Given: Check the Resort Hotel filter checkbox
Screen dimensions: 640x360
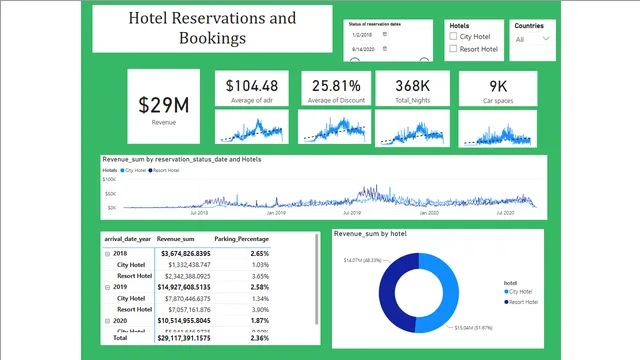Looking at the screenshot, I should point(453,49).
